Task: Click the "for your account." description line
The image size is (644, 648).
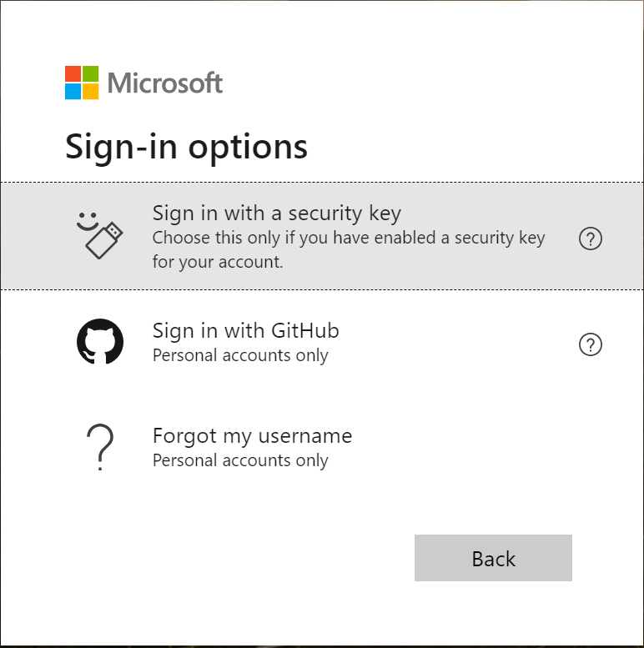Action: pyautogui.click(x=218, y=262)
